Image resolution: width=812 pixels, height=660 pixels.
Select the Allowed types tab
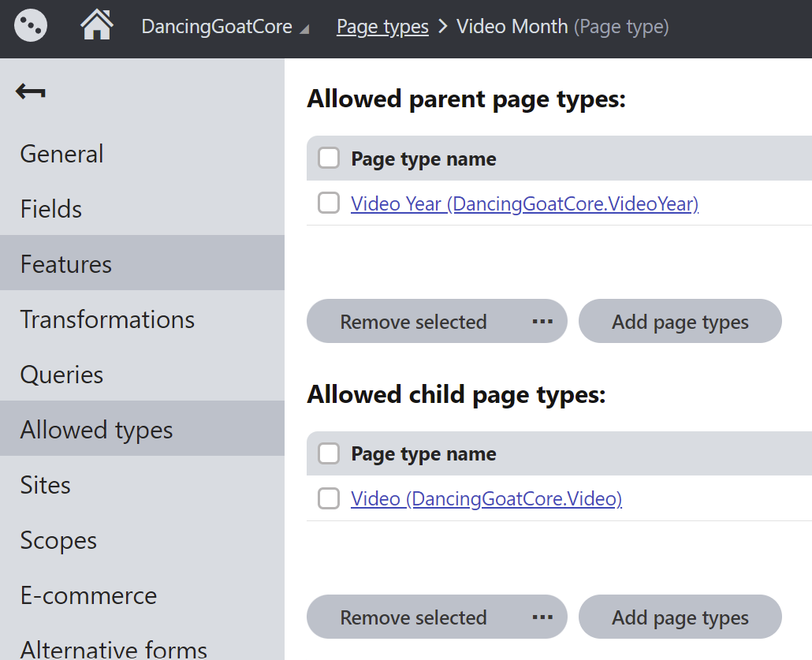click(142, 429)
